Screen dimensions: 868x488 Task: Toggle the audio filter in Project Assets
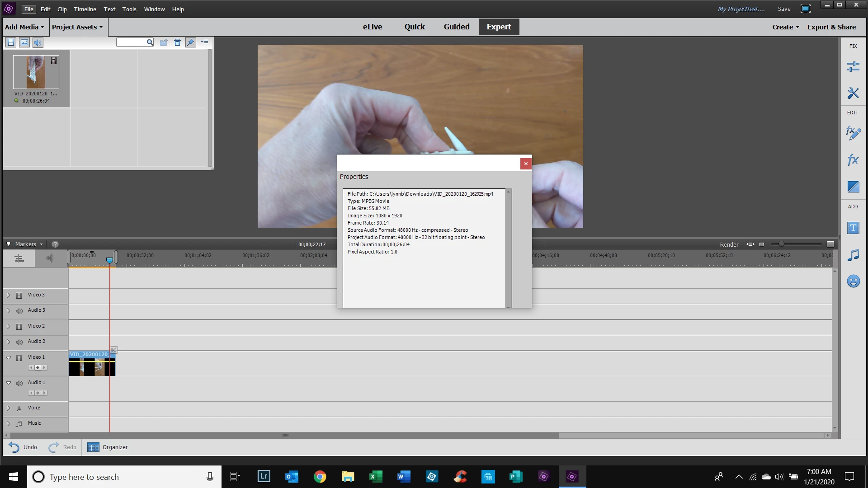coord(38,42)
